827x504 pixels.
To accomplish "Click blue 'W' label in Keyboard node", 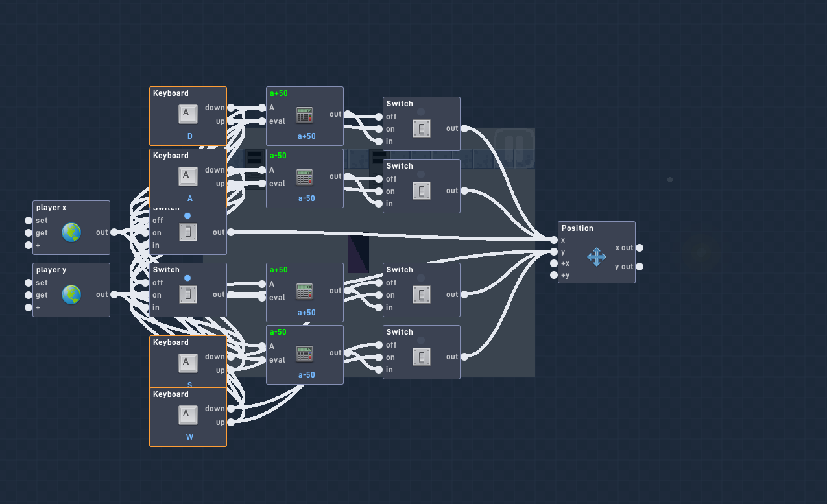I will pos(189,437).
